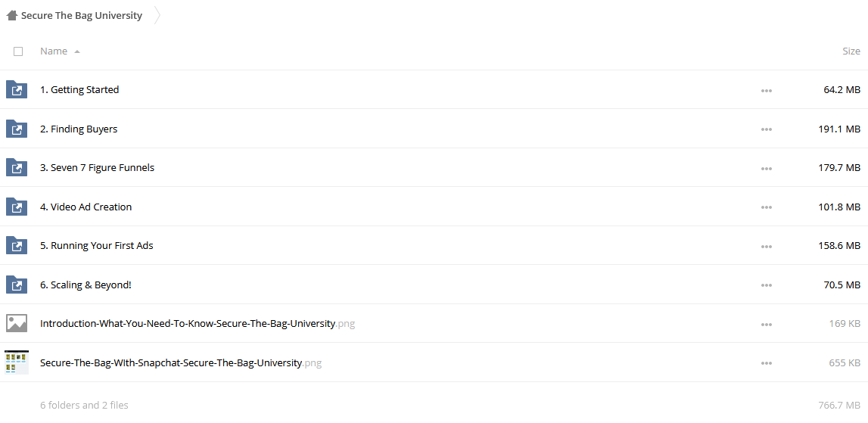Preview the Secure-The-Bag-With-Snapchat thumbnail
This screenshot has height=423, width=868.
pos(17,362)
